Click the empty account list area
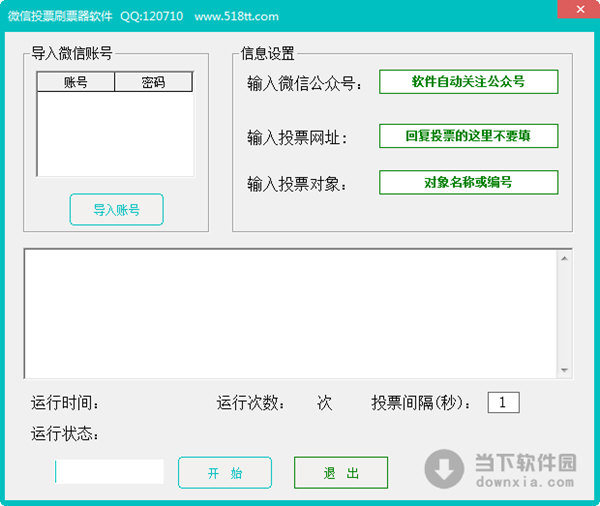The width and height of the screenshot is (600, 506). [x=115, y=134]
